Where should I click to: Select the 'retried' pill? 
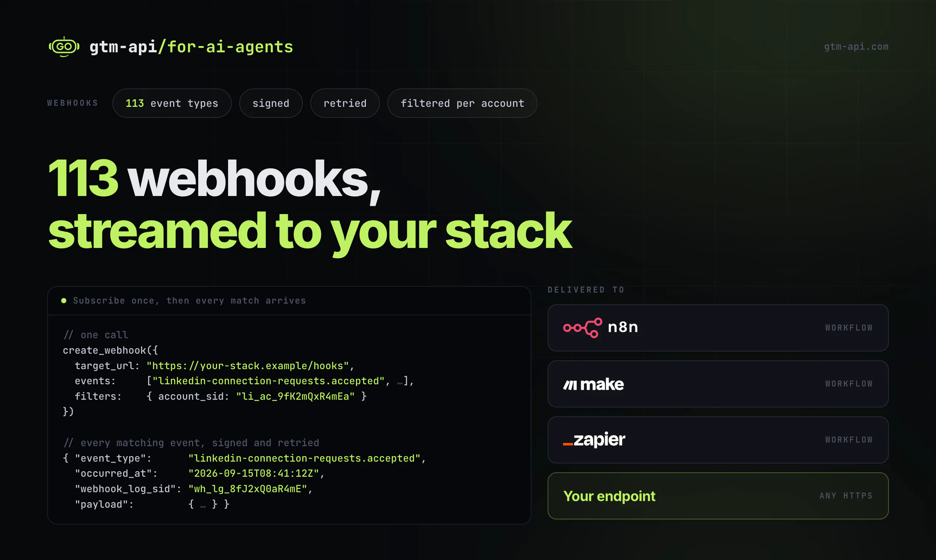[345, 104]
